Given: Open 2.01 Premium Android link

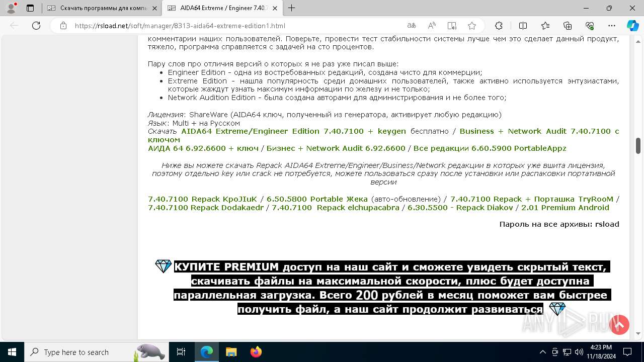Looking at the screenshot, I should coord(565,208).
